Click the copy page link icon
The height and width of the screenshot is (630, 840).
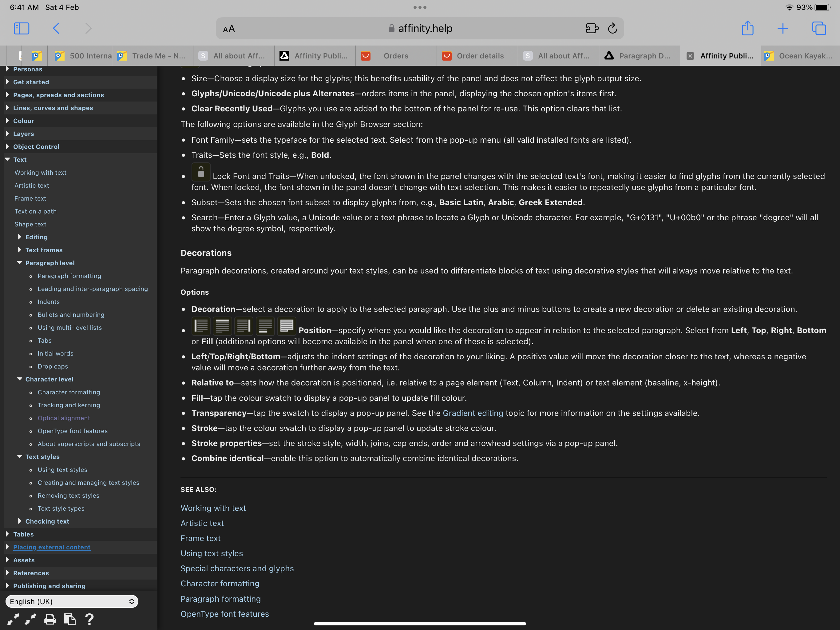(x=69, y=619)
